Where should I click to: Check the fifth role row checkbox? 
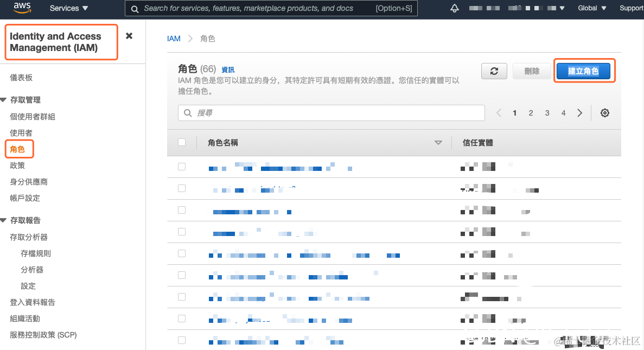[182, 254]
